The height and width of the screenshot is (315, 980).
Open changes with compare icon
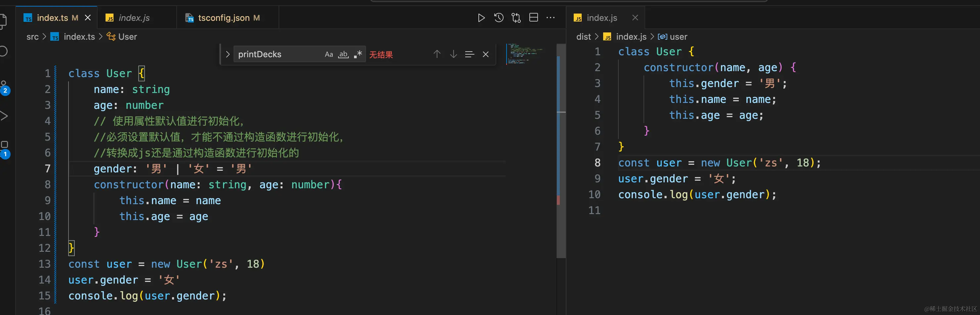[x=516, y=18]
